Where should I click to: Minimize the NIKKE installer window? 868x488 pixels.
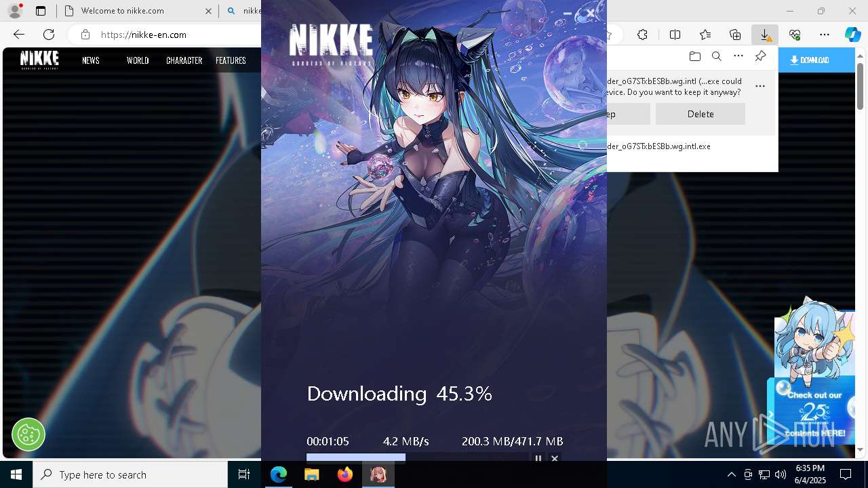tap(568, 13)
